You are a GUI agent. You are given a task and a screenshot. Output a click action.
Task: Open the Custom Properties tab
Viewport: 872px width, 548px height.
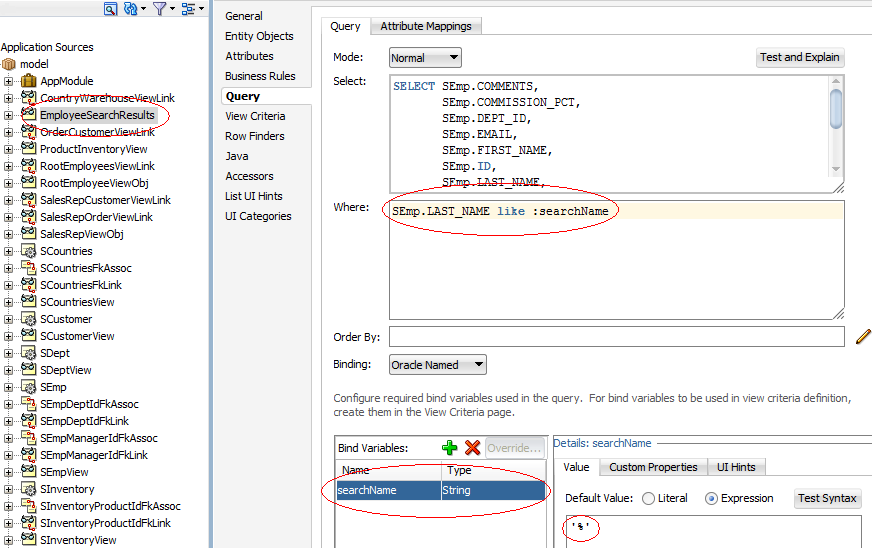pos(653,467)
